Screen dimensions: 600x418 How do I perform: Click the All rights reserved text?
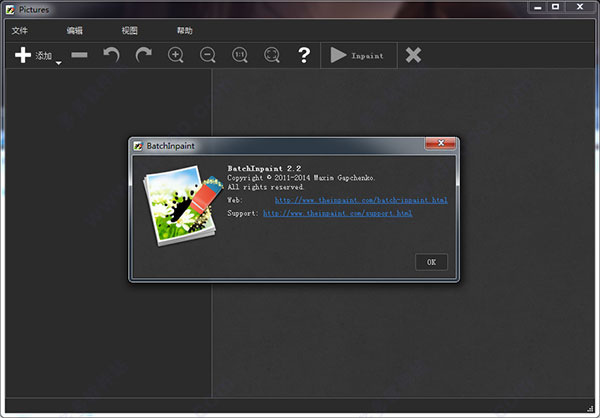266,187
